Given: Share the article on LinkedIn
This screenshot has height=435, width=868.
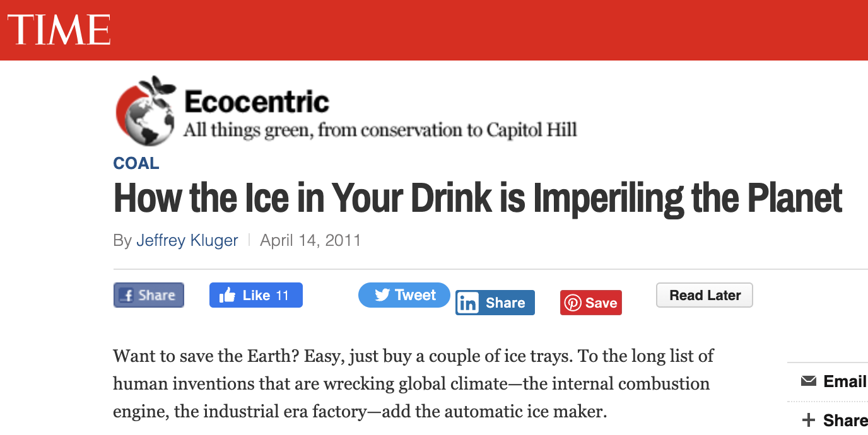Looking at the screenshot, I should [x=495, y=303].
